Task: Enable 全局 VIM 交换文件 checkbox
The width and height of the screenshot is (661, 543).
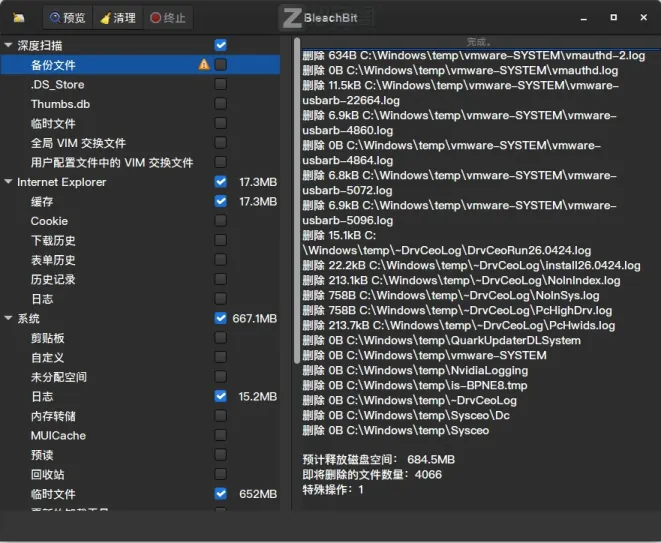Action: coord(220,142)
